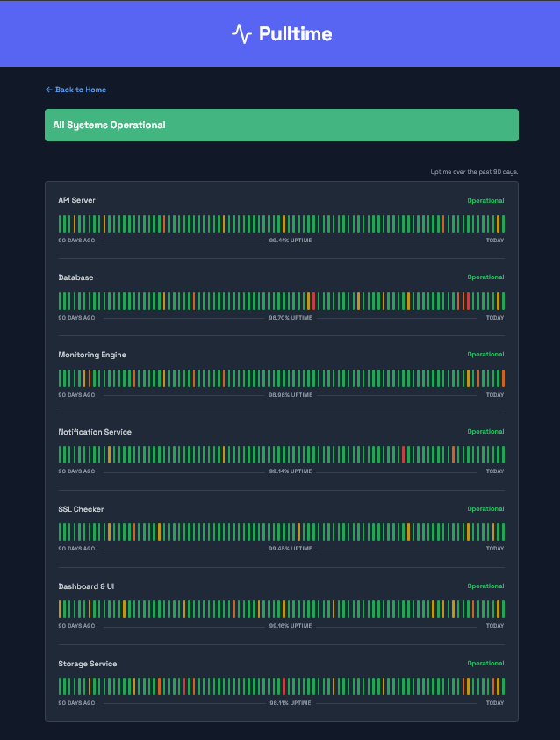
Task: Click Dashboard & UI's Operational badge
Action: pyautogui.click(x=485, y=586)
